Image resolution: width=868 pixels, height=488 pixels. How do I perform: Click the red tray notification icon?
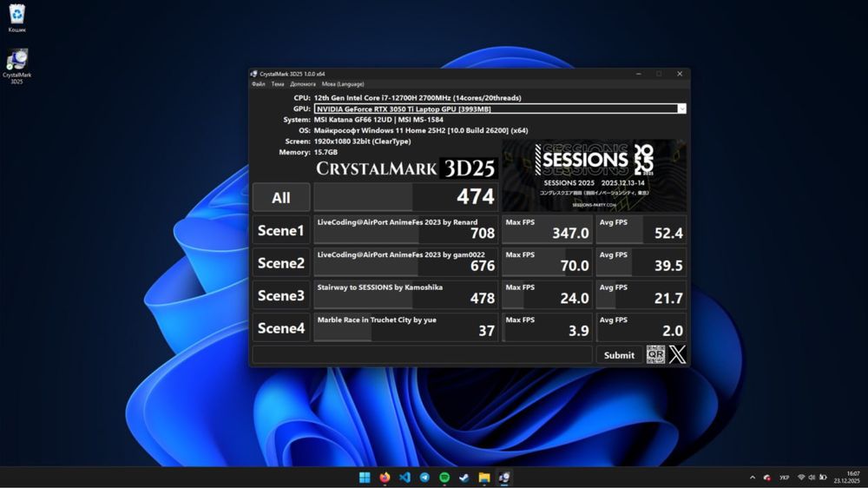point(767,478)
